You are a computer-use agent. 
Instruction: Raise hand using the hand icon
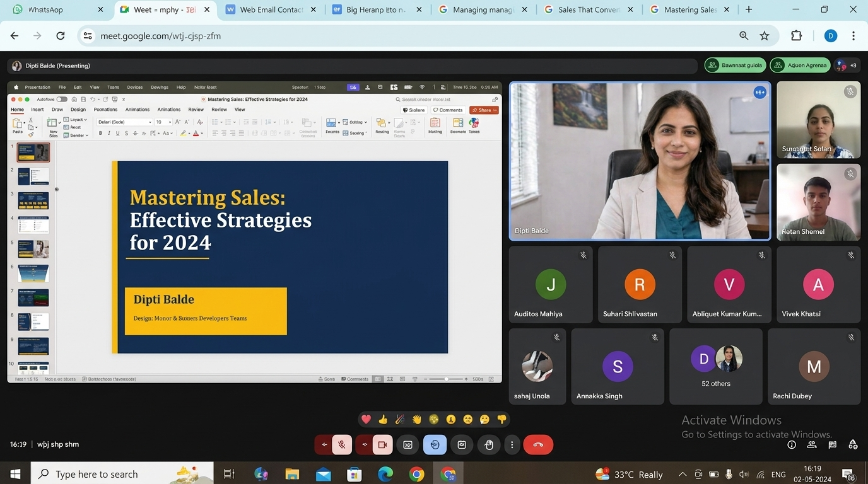point(489,445)
